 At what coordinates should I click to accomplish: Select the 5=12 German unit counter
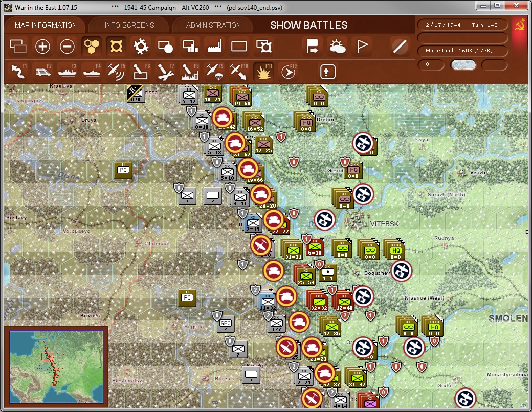click(189, 95)
